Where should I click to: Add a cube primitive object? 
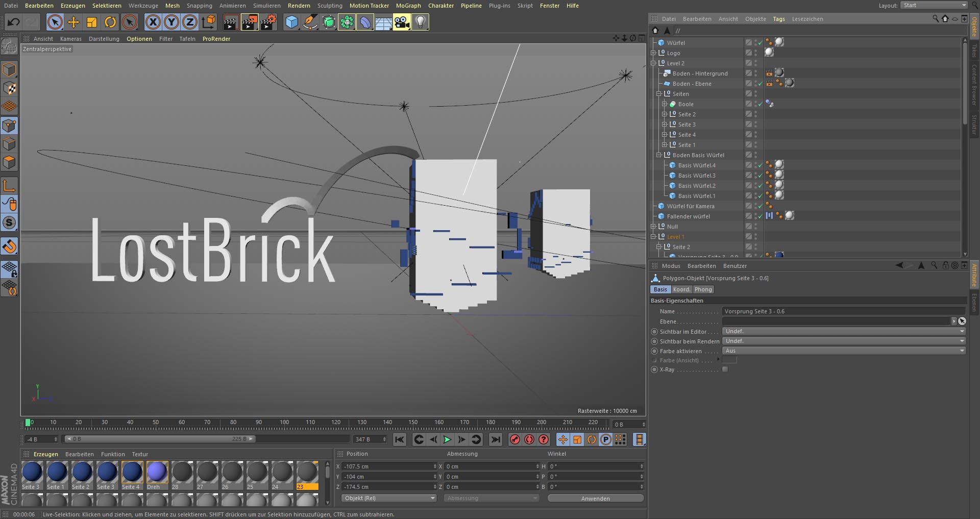click(x=291, y=22)
